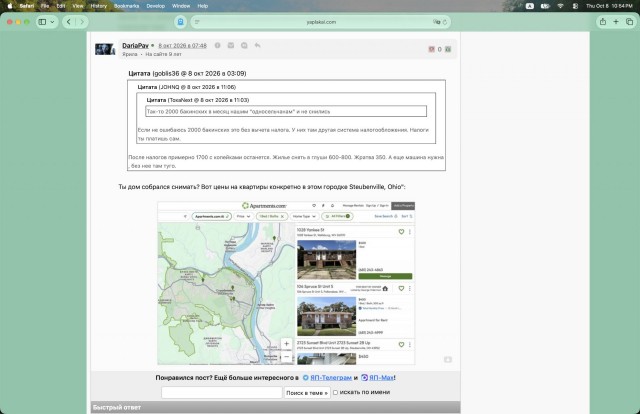This screenshot has width=640, height=414.
Task: Open the Bookmarks menu
Action: point(127,6)
